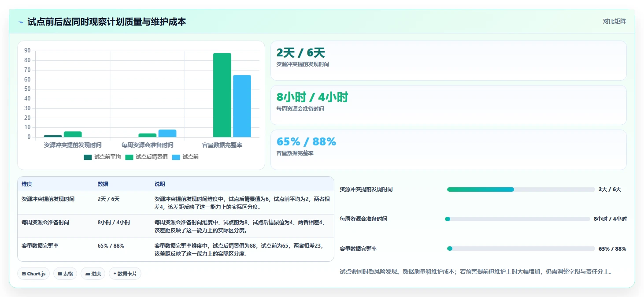Viewport: 644px width, 297px height.
Task: Click the 说明 table column header
Action: point(160,184)
